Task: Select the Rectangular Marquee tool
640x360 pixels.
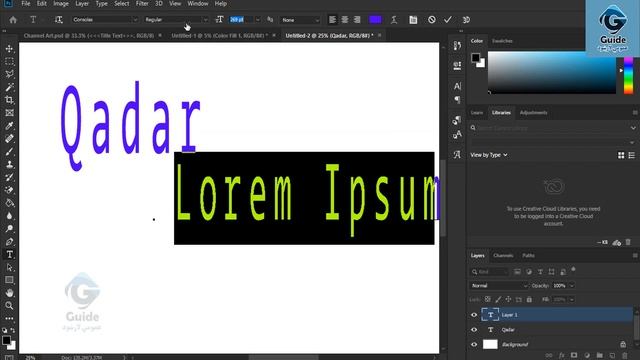Action: 9,62
